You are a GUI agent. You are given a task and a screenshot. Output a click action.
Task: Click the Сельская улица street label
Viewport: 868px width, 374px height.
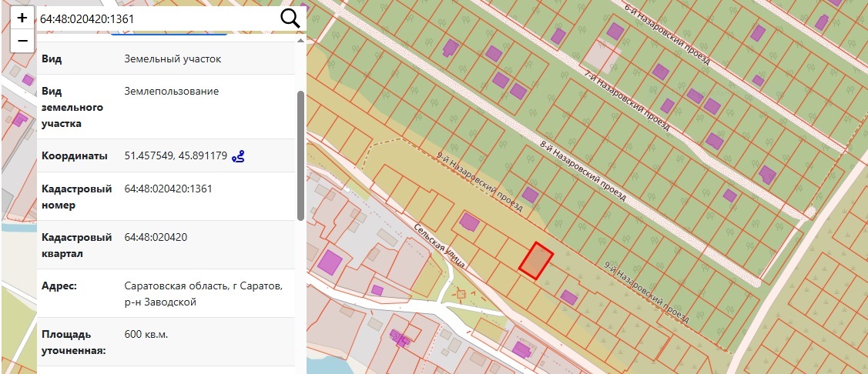click(439, 245)
